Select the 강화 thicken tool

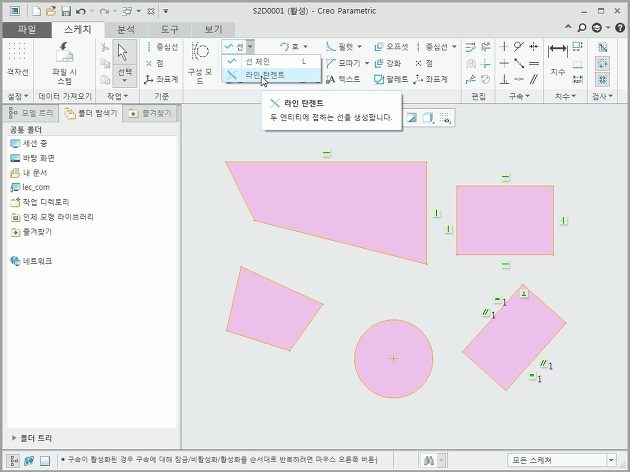(x=387, y=63)
